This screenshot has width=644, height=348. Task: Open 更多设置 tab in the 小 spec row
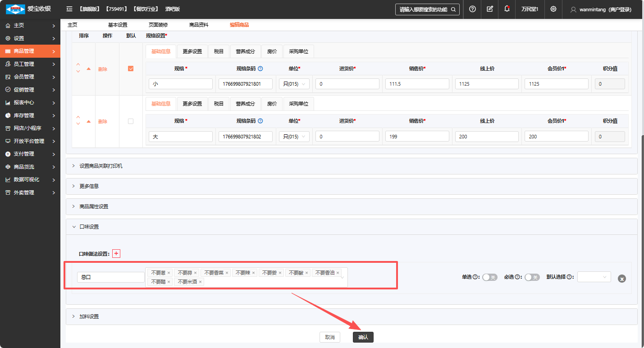(192, 52)
